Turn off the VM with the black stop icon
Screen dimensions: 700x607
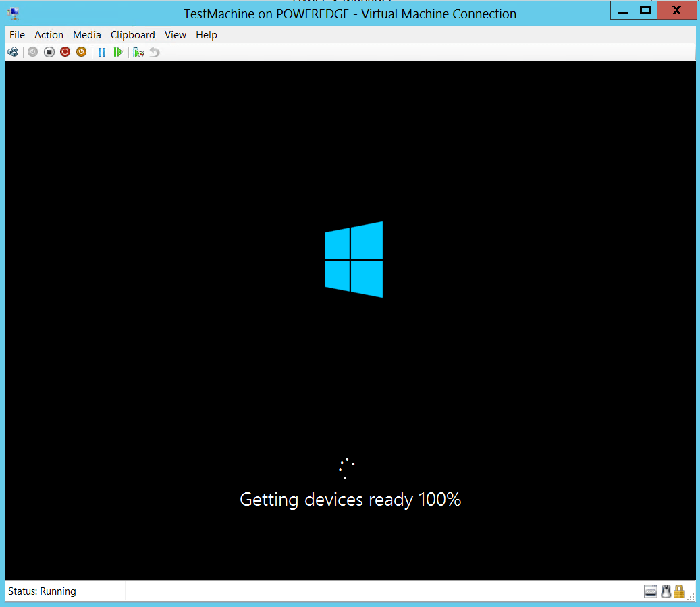point(49,52)
